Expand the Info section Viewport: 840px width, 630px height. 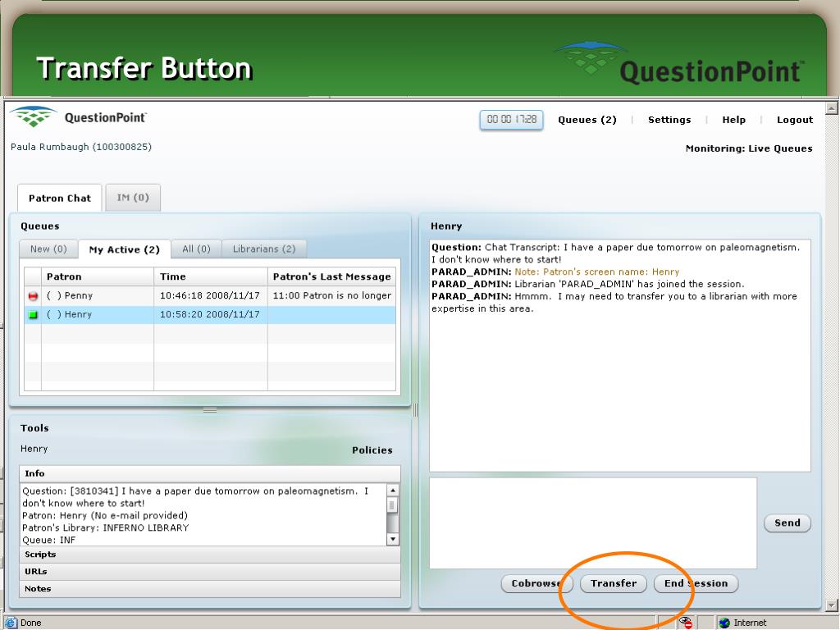(210, 473)
